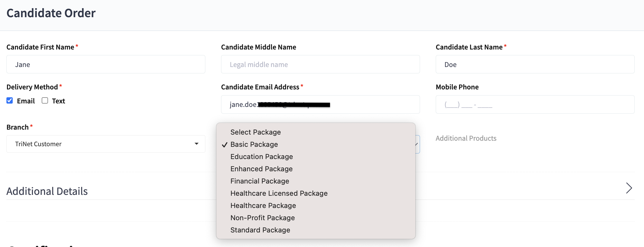Click the Branch dropdown caret arrow
This screenshot has width=644, height=247.
197,144
